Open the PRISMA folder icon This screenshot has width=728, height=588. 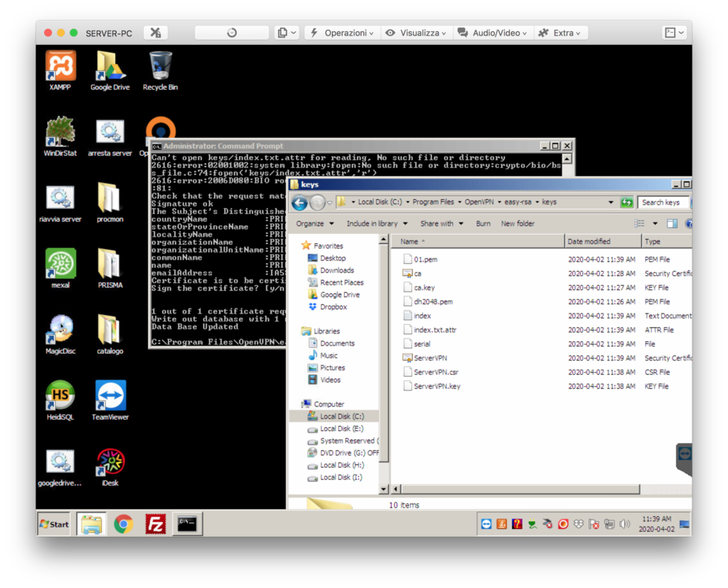pos(110,269)
